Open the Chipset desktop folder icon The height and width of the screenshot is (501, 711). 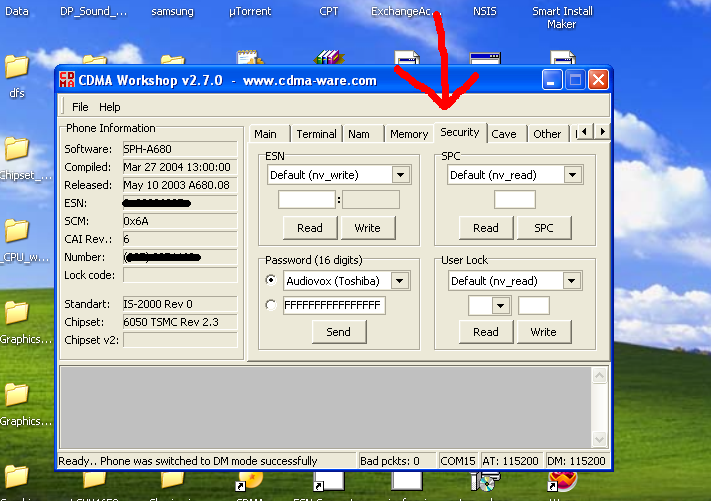[17, 149]
